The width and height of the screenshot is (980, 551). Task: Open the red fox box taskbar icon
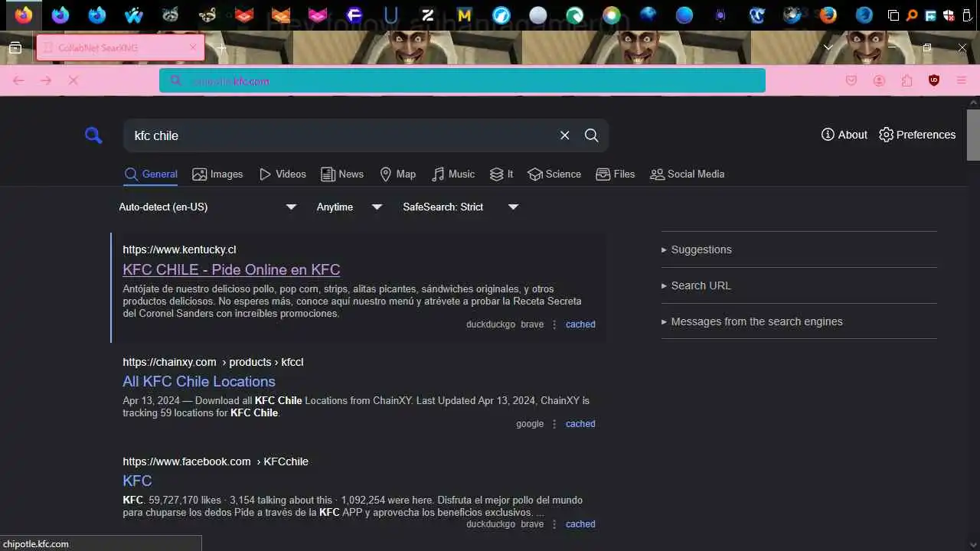pos(244,15)
